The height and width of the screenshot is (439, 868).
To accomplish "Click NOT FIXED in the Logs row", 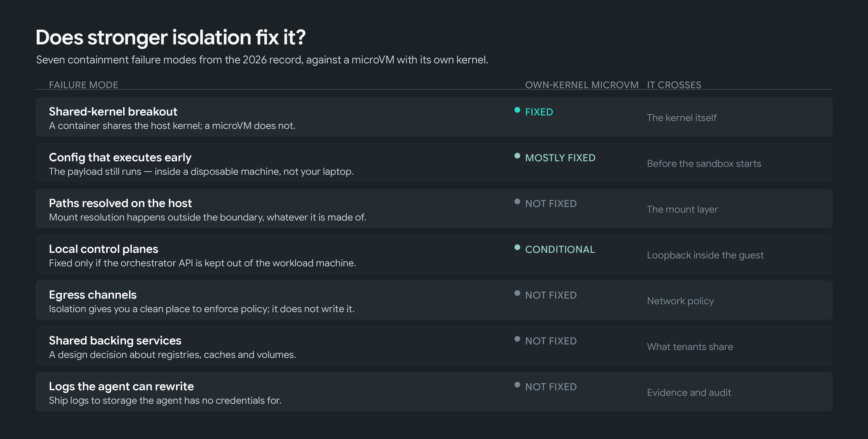I will pos(551,387).
